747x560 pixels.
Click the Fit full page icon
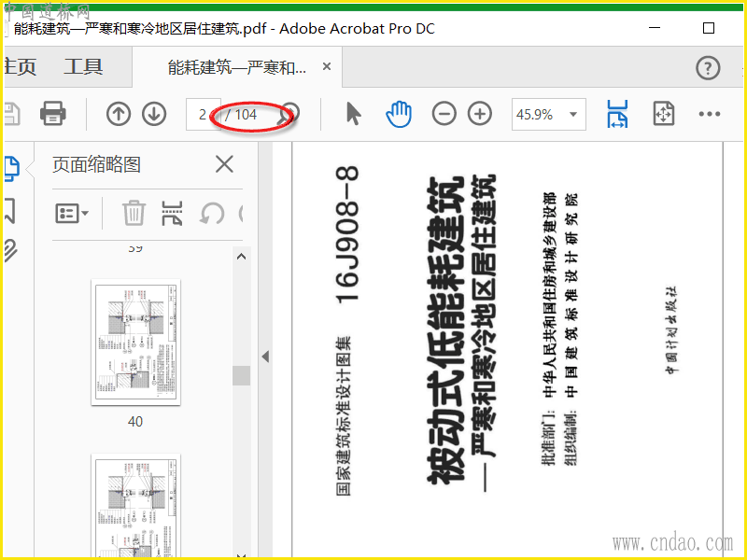tap(664, 114)
